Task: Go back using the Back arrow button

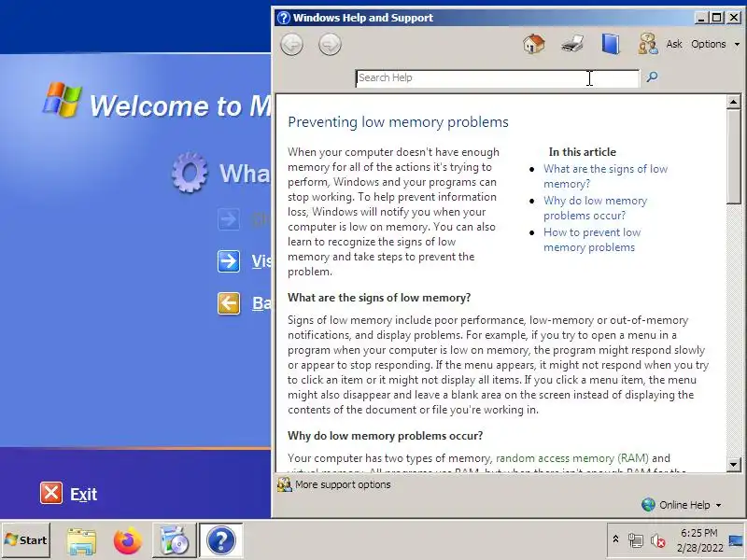Action: 291,45
